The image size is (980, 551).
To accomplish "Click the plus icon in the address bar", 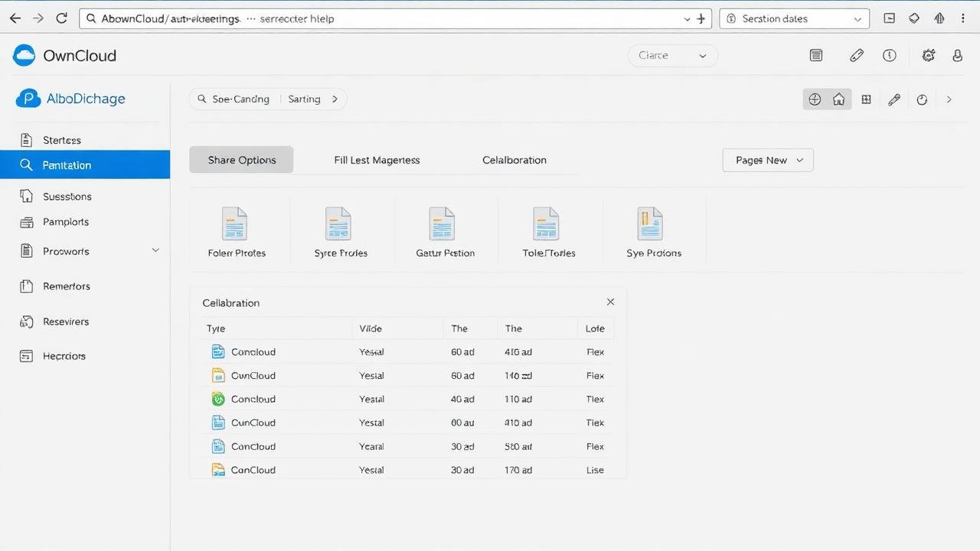I will [x=701, y=18].
